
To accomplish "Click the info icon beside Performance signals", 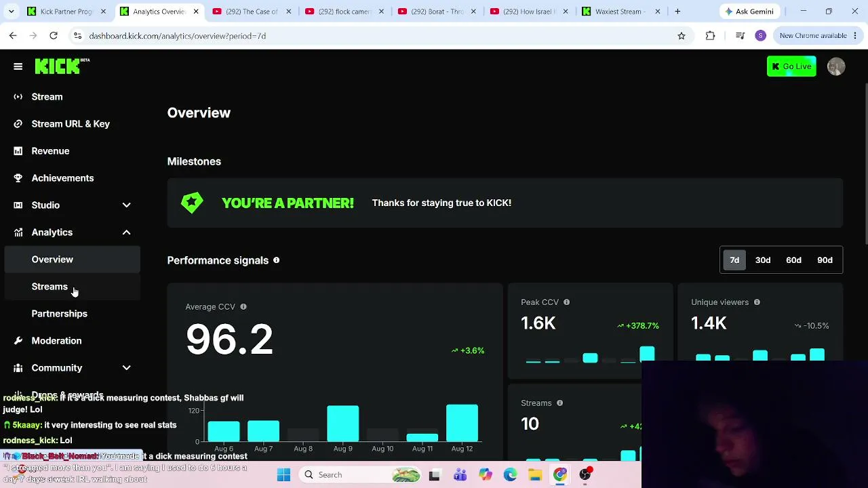I will point(276,260).
